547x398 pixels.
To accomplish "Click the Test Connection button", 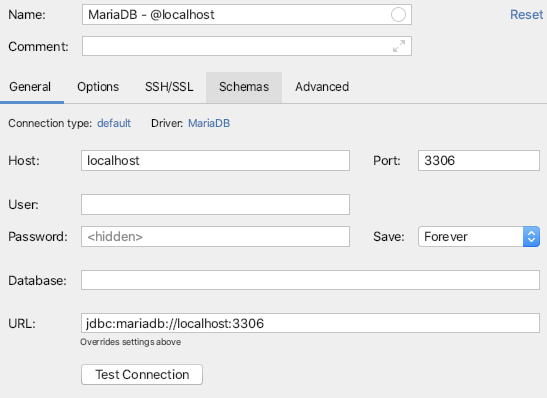I will pyautogui.click(x=142, y=375).
